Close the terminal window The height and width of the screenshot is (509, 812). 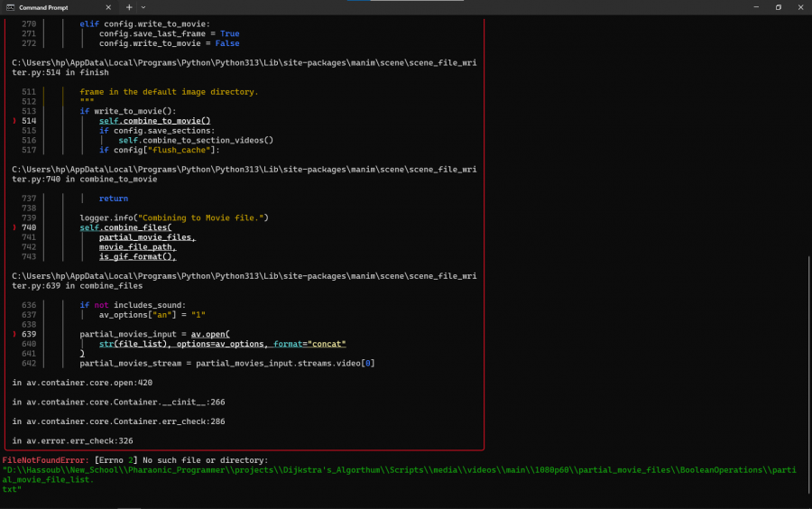point(800,7)
